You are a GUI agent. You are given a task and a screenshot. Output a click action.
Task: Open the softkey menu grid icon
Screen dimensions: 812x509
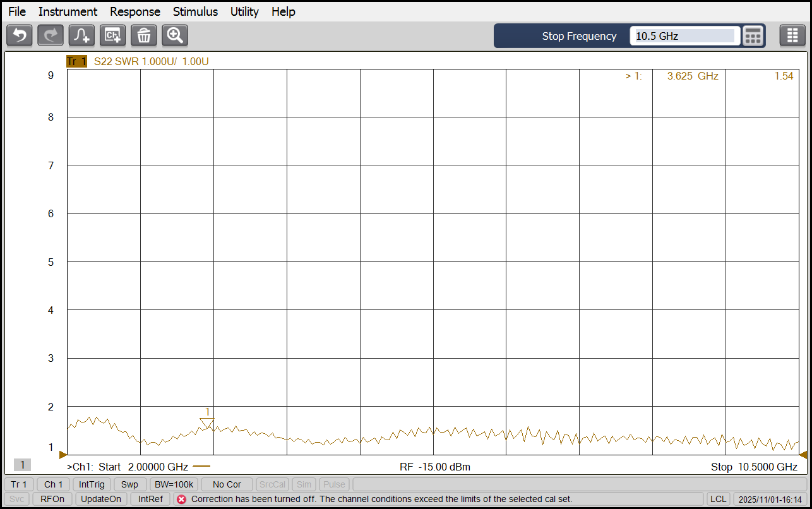click(792, 35)
